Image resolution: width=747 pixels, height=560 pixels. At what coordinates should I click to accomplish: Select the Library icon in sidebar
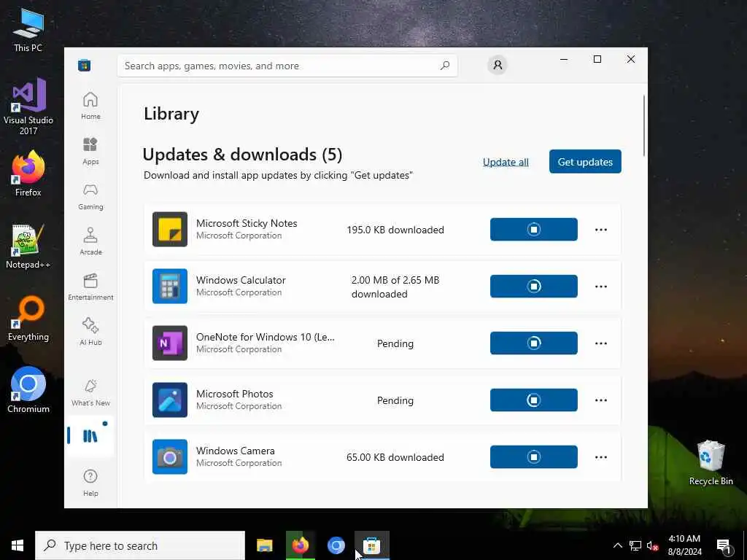click(90, 436)
